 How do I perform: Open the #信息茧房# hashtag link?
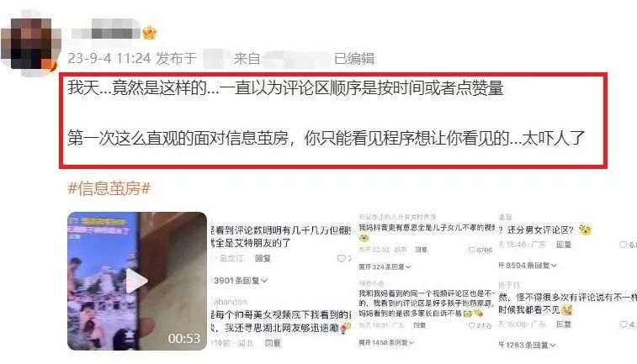click(109, 188)
